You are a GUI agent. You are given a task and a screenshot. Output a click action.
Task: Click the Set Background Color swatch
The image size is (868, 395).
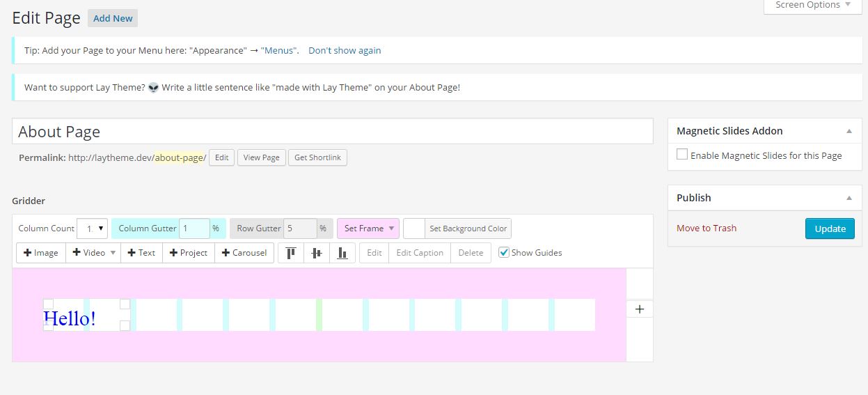tap(414, 229)
